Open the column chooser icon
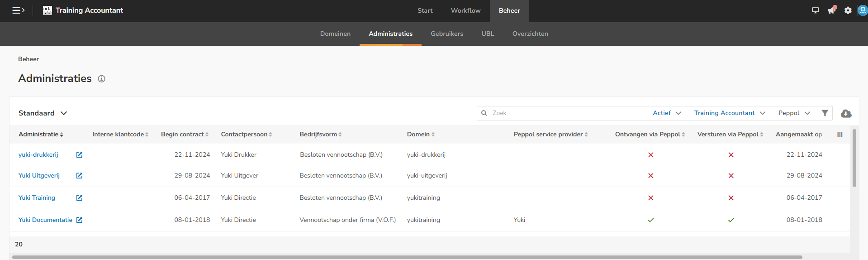Viewport: 868px width, 260px height. click(840, 135)
